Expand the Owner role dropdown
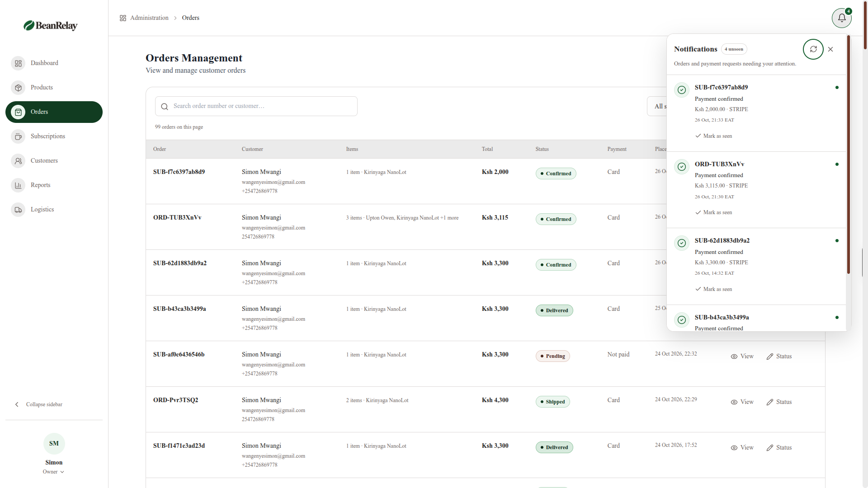This screenshot has height=488, width=868. (x=54, y=472)
